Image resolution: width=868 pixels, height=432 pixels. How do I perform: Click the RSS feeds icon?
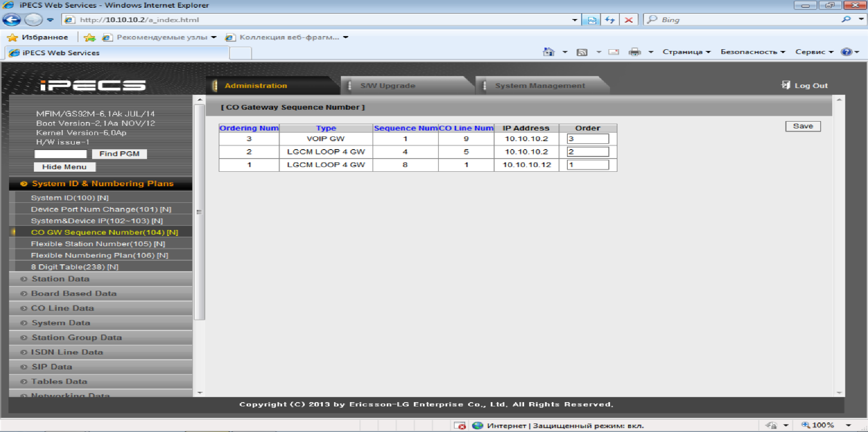tap(582, 52)
